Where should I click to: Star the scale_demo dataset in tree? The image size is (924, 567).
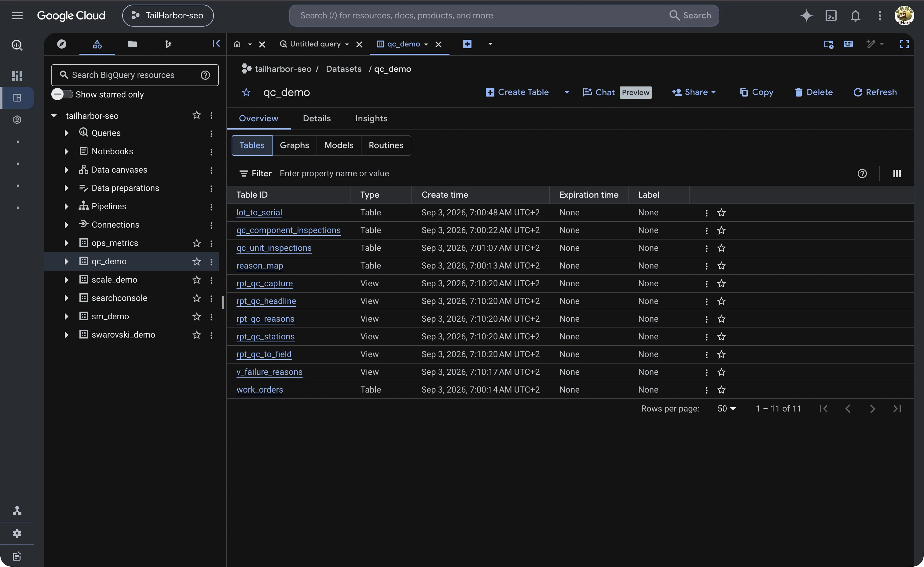pos(196,280)
